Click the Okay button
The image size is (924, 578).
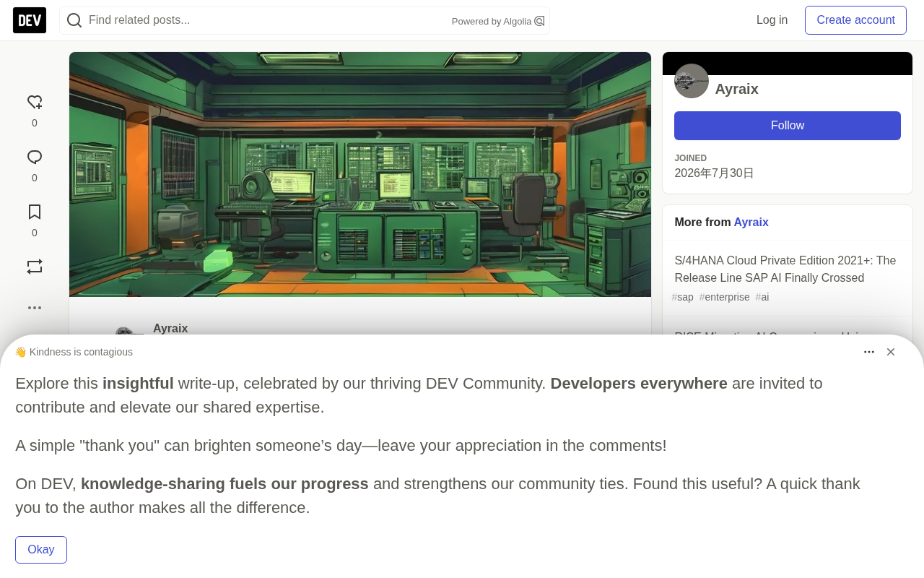point(41,550)
